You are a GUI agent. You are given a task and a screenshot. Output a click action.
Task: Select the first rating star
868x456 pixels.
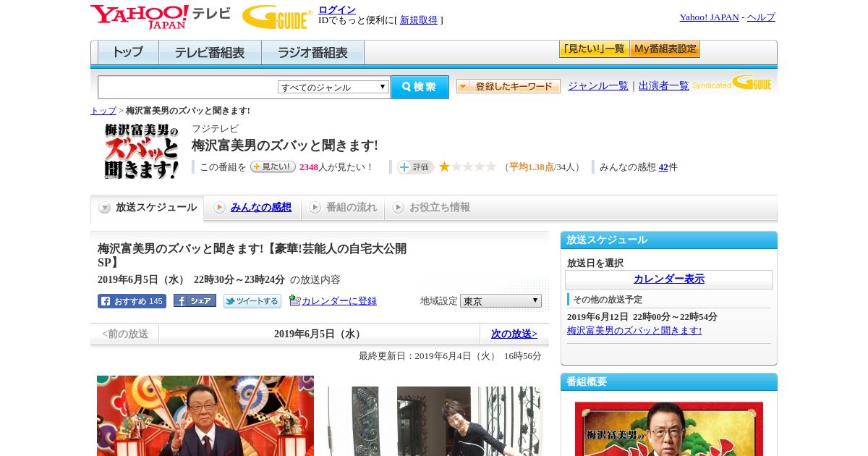tap(444, 166)
